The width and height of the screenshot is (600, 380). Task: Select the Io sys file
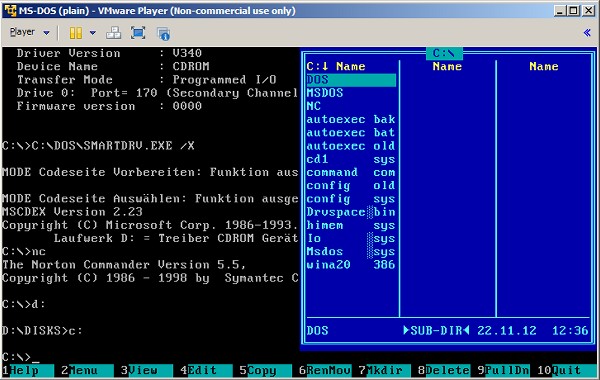pos(351,238)
